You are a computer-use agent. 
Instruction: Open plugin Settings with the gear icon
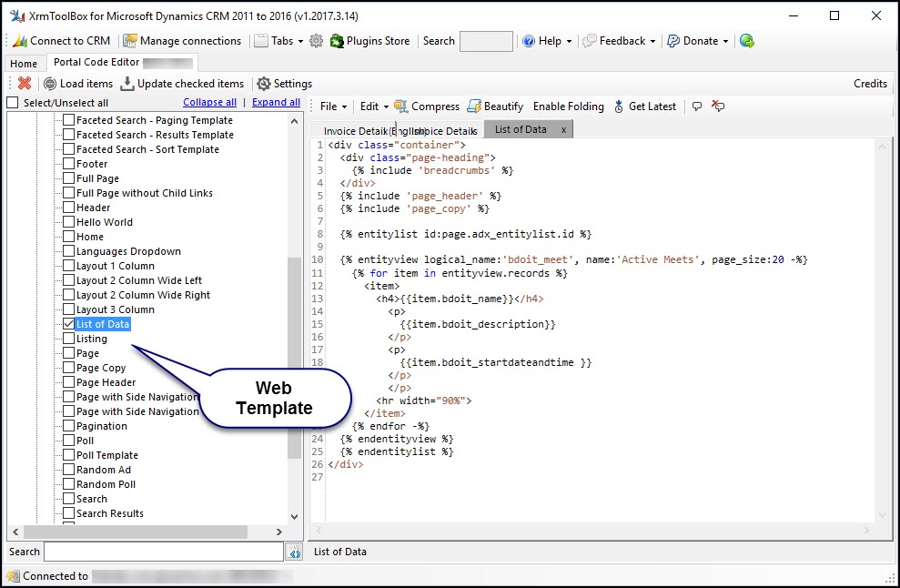pos(262,83)
